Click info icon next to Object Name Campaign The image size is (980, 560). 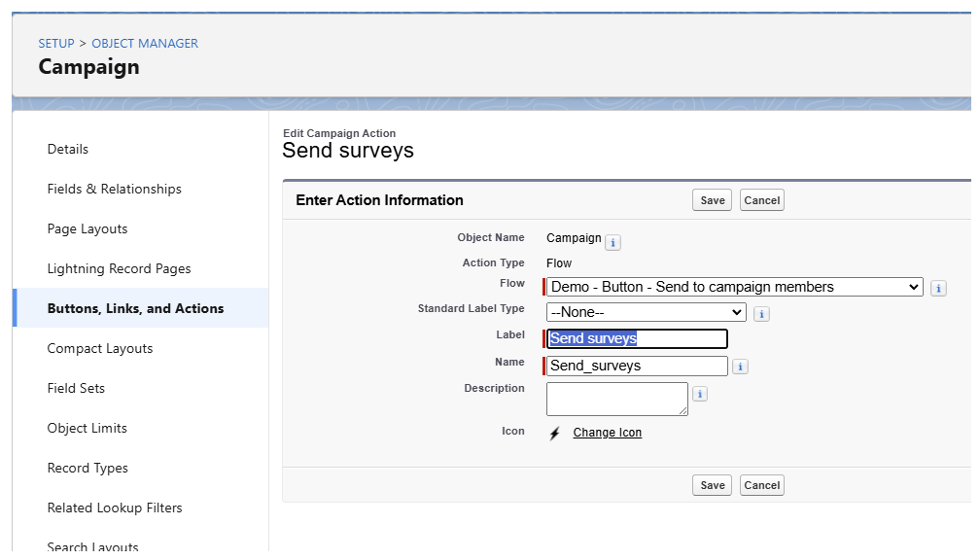pos(612,242)
